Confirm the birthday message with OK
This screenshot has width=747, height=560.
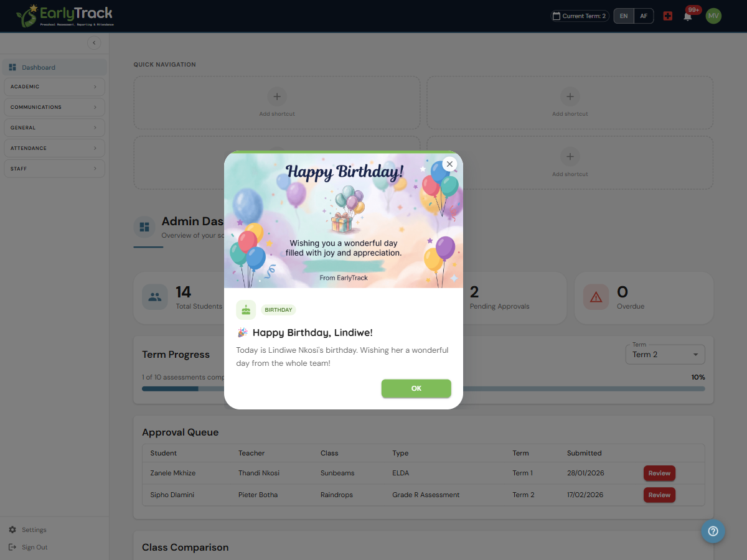tap(416, 388)
